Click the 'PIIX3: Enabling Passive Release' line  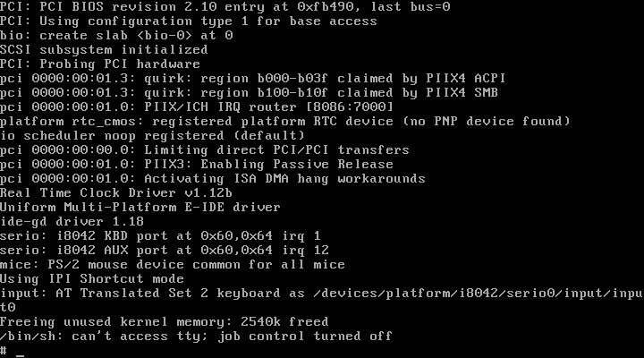click(197, 164)
